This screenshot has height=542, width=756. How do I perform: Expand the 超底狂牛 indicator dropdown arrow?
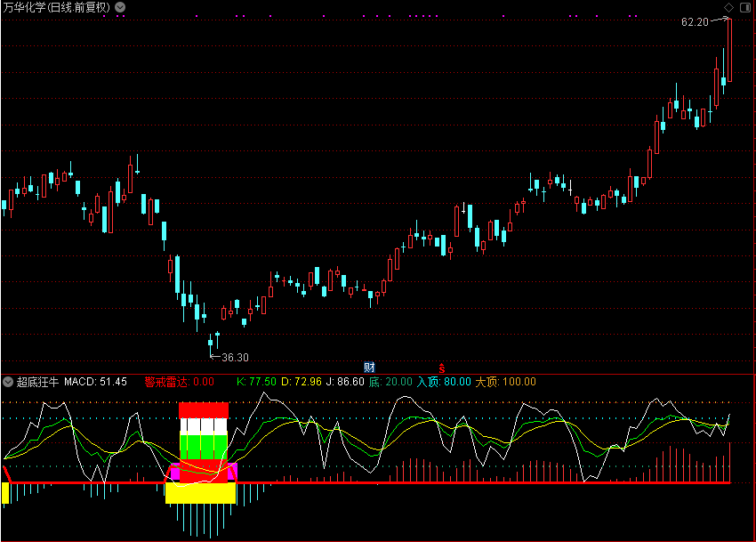[8, 382]
